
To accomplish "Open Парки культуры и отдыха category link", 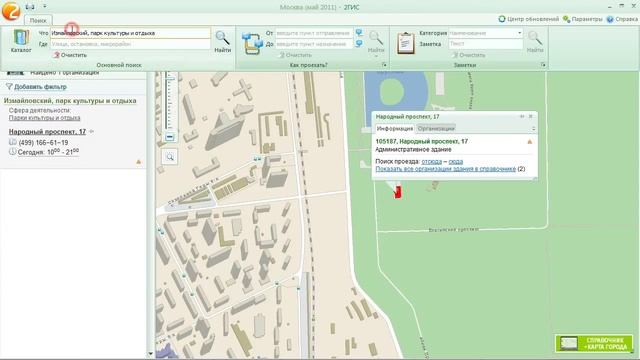I will click(x=44, y=118).
